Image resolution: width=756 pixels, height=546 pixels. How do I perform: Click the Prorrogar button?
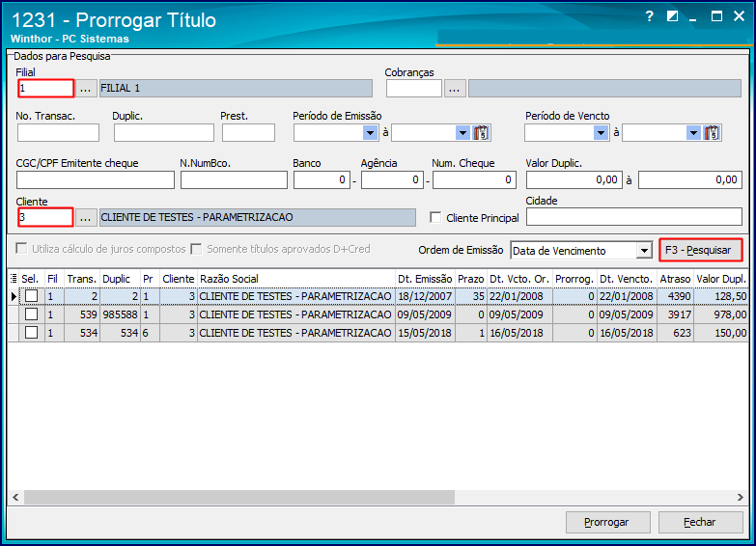tap(607, 523)
